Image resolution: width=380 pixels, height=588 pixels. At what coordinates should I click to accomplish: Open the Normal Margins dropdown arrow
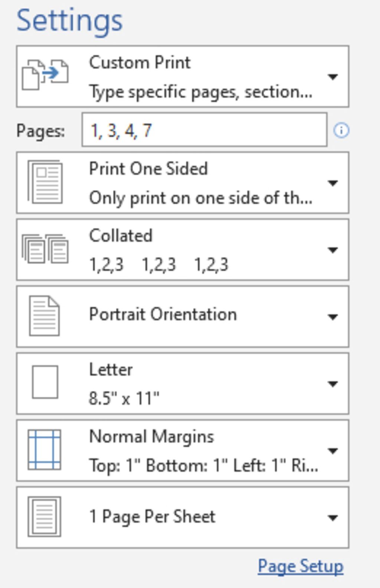coord(332,451)
